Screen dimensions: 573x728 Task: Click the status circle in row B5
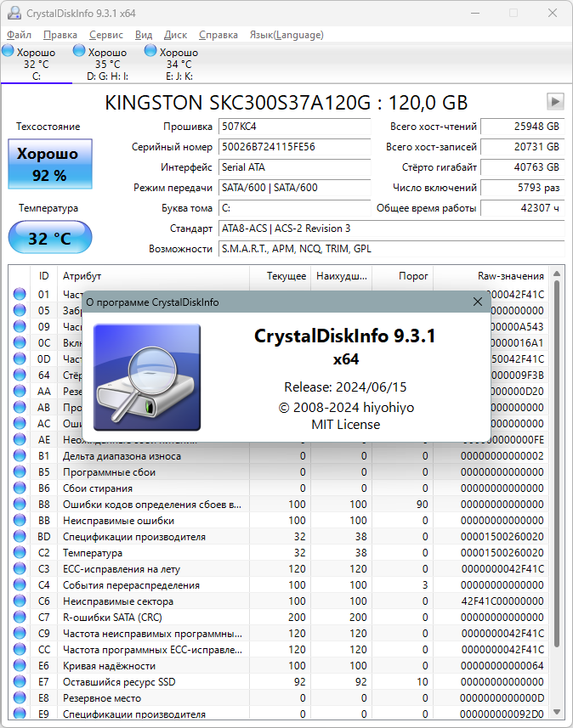pos(20,471)
